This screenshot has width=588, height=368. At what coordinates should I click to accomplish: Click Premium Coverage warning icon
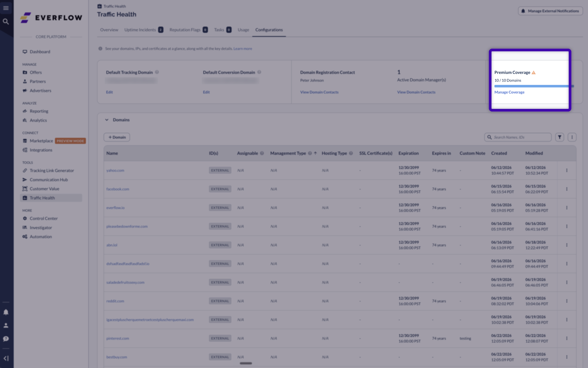click(x=534, y=73)
